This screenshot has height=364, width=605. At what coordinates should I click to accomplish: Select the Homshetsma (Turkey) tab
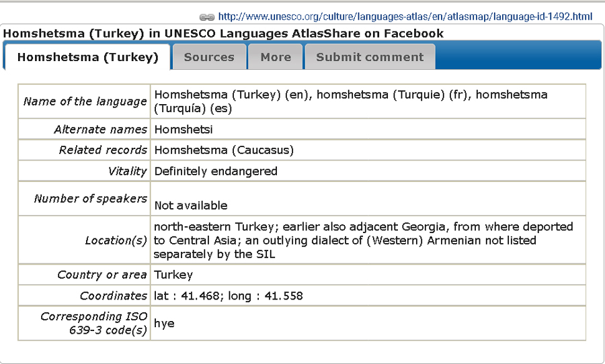[87, 57]
